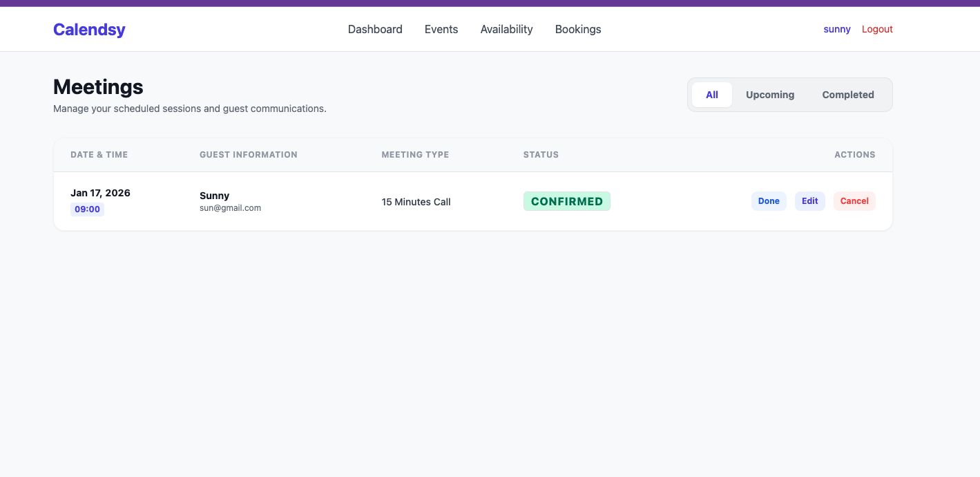Click the guest email sun@gmail.com
Viewport: 980px width, 477px height.
pyautogui.click(x=230, y=208)
